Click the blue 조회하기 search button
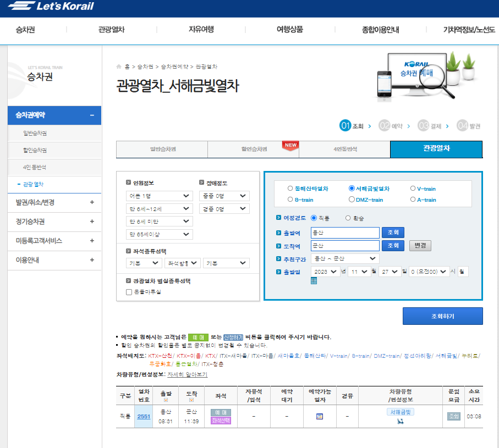This screenshot has width=499, height=448. click(443, 316)
